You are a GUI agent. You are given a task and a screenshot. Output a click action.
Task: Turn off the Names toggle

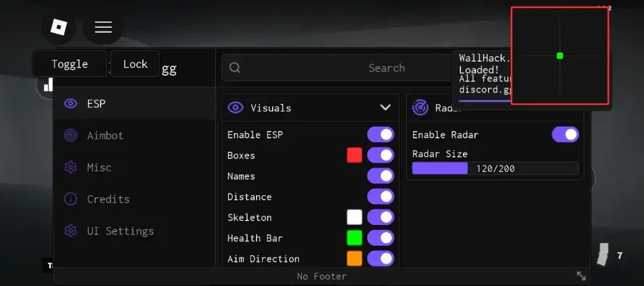tap(380, 176)
